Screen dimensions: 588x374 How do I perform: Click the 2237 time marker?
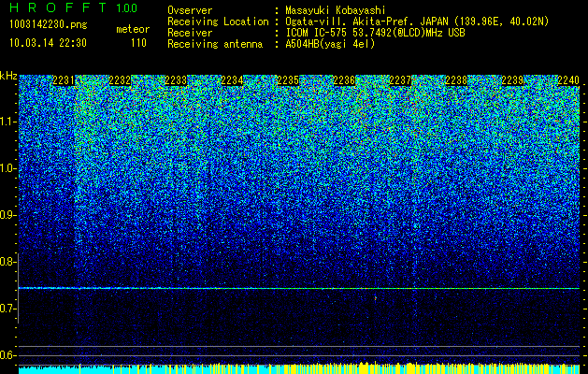pyautogui.click(x=400, y=80)
